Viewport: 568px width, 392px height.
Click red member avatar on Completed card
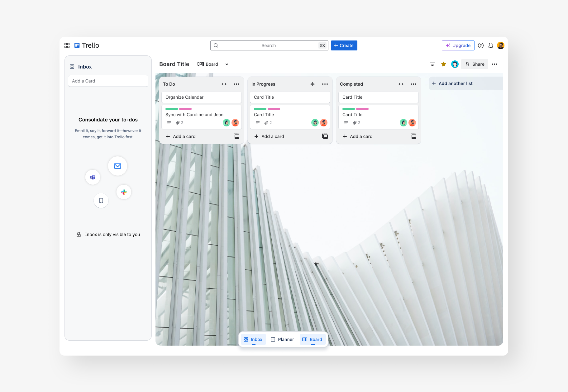412,123
